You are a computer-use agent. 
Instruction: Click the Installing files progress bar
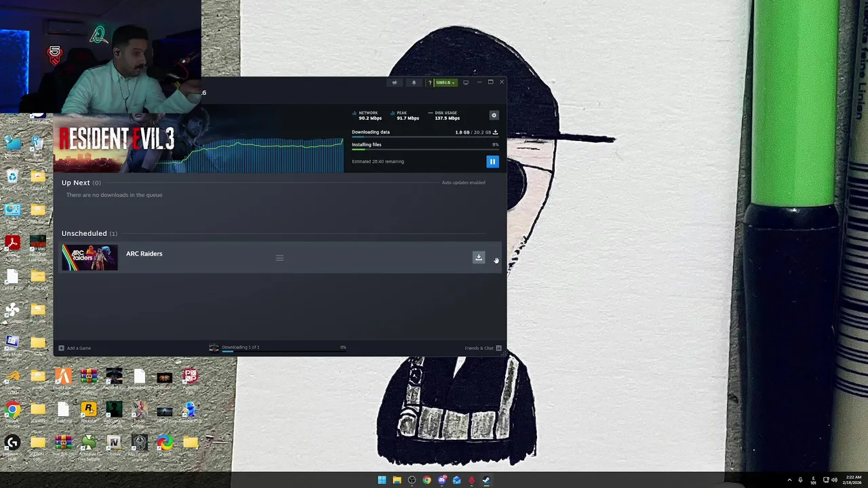click(x=425, y=150)
